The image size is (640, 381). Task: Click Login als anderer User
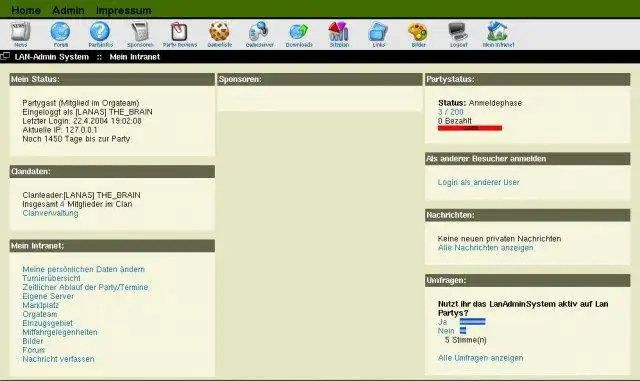tap(478, 182)
